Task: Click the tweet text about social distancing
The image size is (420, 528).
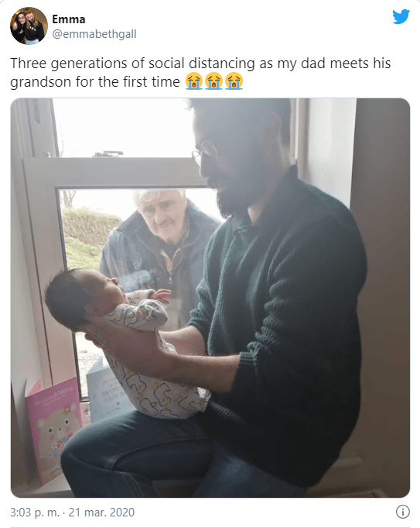Action: point(200,73)
